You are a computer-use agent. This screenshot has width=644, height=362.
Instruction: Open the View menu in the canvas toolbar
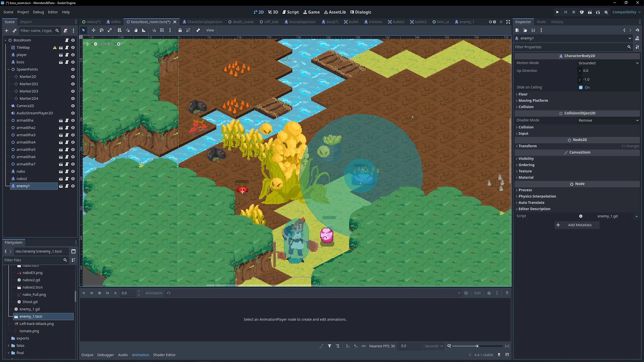pyautogui.click(x=210, y=30)
